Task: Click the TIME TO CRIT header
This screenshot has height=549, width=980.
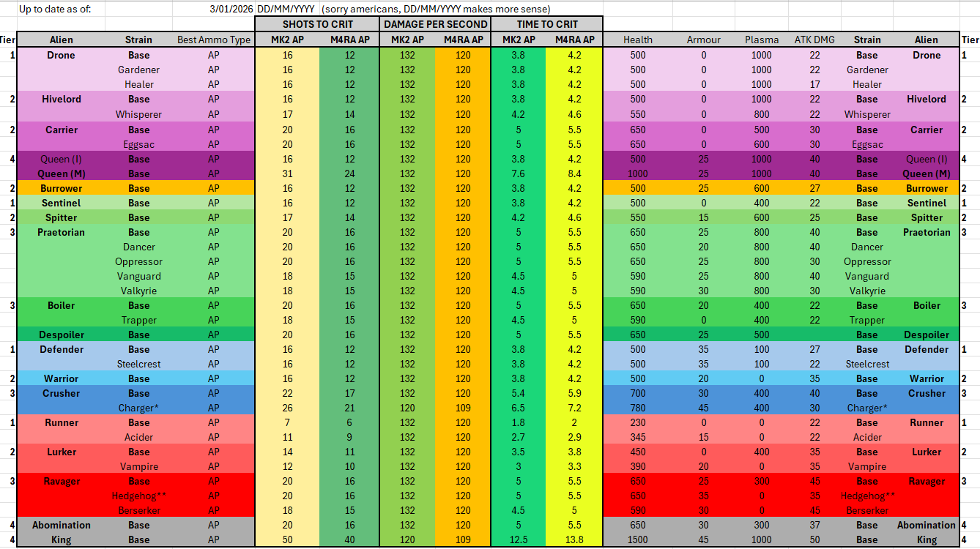Action: (x=547, y=24)
